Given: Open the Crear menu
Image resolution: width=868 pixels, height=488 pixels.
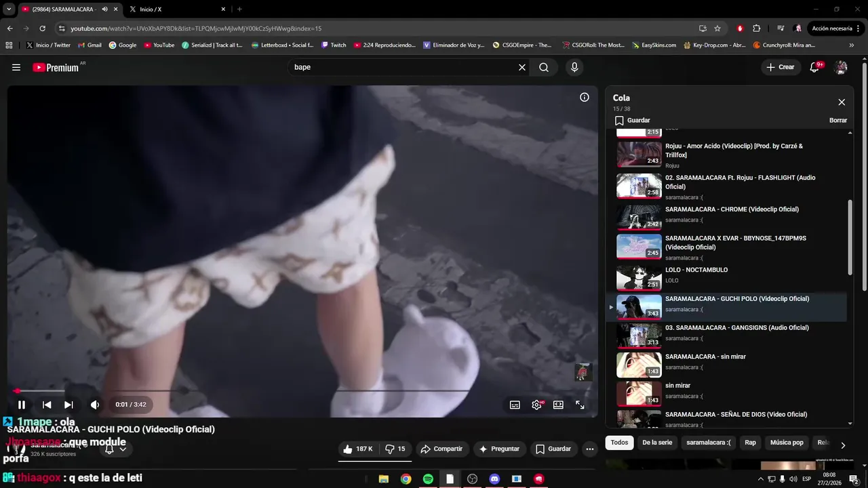Looking at the screenshot, I should (x=780, y=67).
